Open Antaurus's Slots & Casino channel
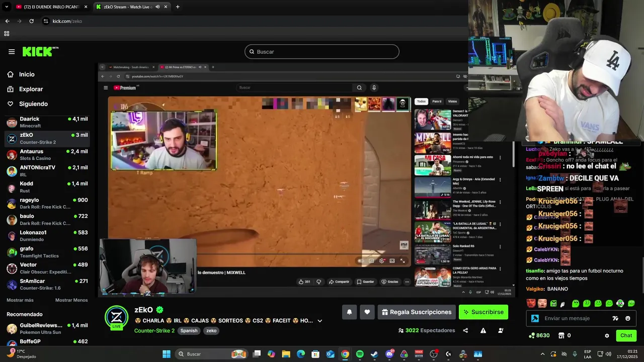Screen dimensions: 644x362 click(47, 154)
